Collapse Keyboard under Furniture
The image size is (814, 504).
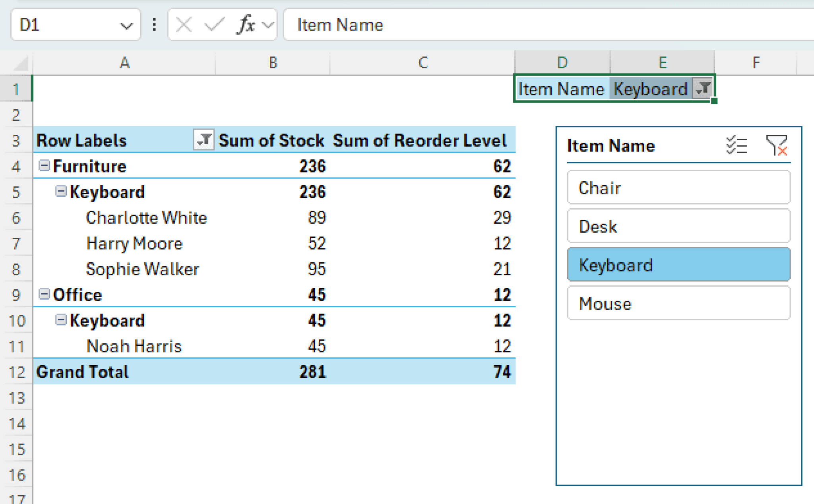60,192
